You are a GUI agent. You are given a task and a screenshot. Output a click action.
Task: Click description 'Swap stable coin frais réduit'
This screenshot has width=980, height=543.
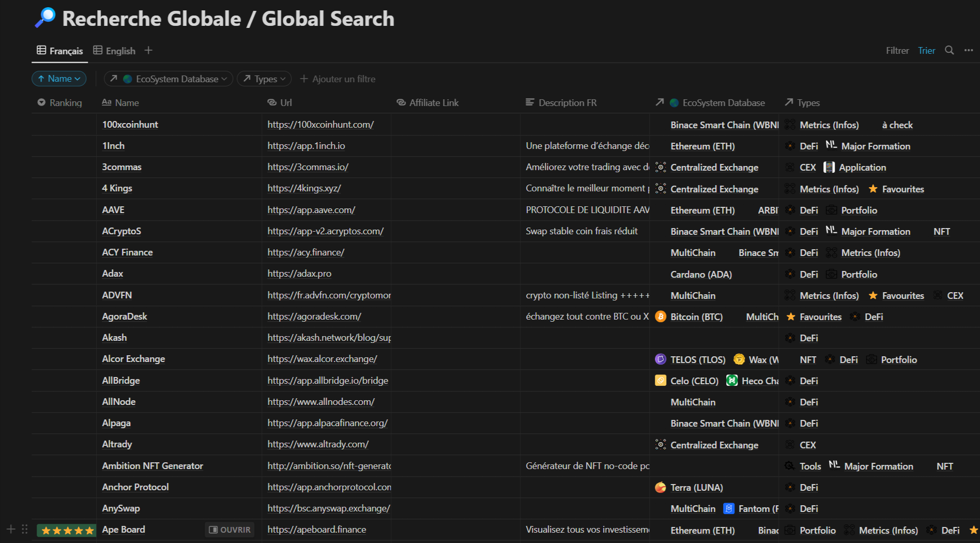[581, 231]
